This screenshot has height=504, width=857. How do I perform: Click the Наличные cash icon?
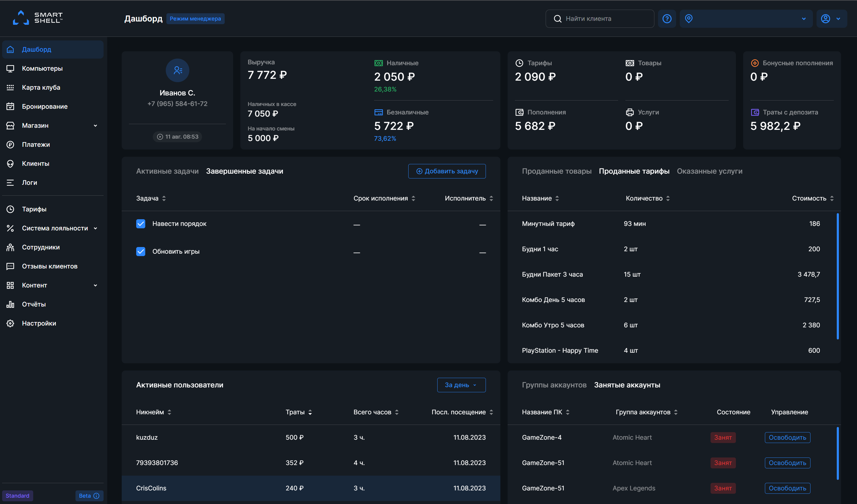[378, 63]
